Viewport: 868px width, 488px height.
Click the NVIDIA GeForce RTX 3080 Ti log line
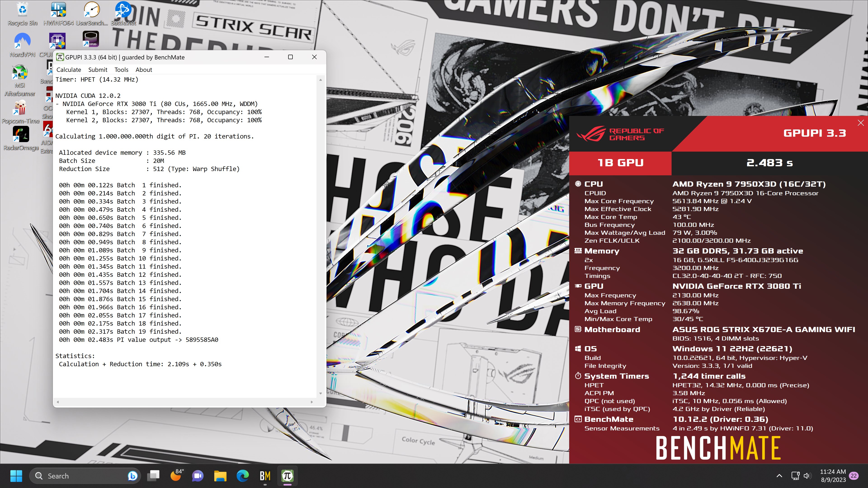pos(157,104)
